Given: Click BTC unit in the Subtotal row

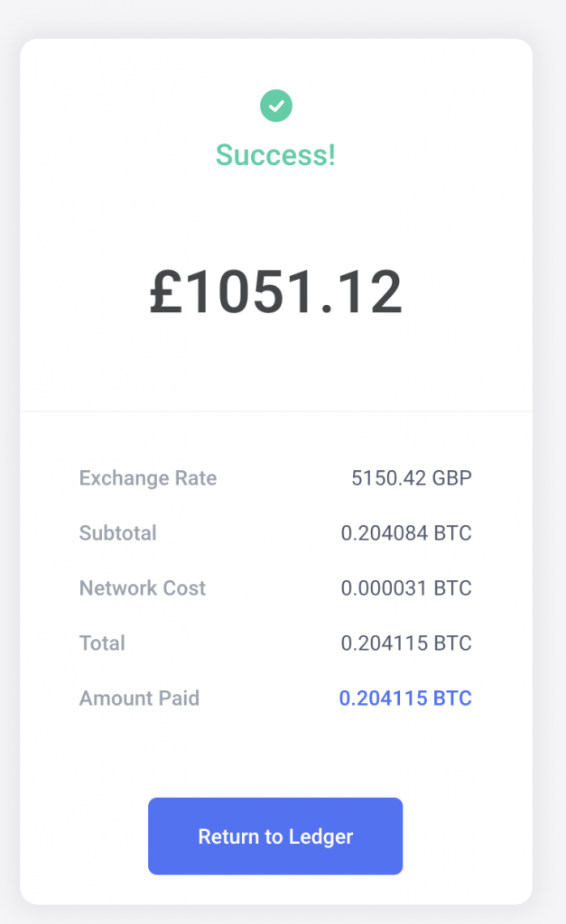Looking at the screenshot, I should (453, 533).
